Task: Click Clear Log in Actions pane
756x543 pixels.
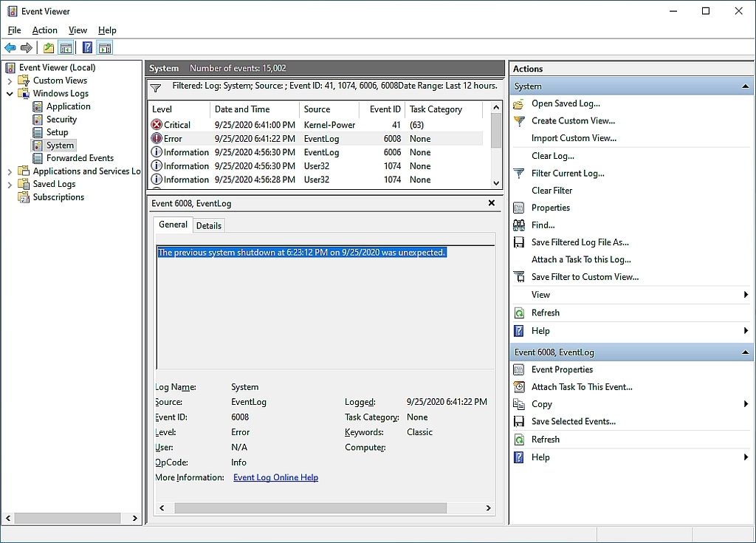Action: (552, 156)
